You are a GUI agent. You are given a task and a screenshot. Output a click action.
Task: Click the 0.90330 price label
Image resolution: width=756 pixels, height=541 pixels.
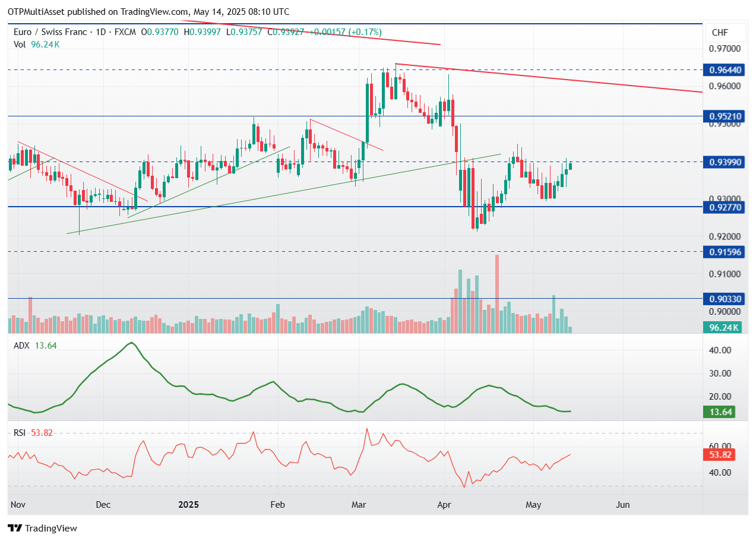tap(725, 299)
